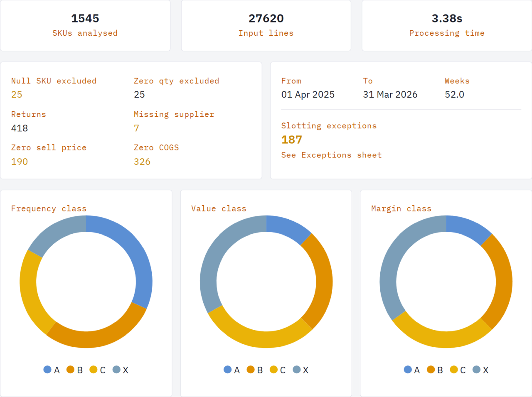The width and height of the screenshot is (532, 397).
Task: Click the Zero COGS value 326
Action: [142, 162]
